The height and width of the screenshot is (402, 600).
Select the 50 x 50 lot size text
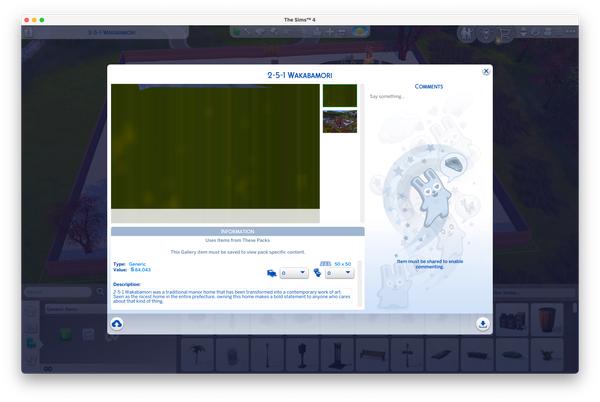(x=342, y=264)
